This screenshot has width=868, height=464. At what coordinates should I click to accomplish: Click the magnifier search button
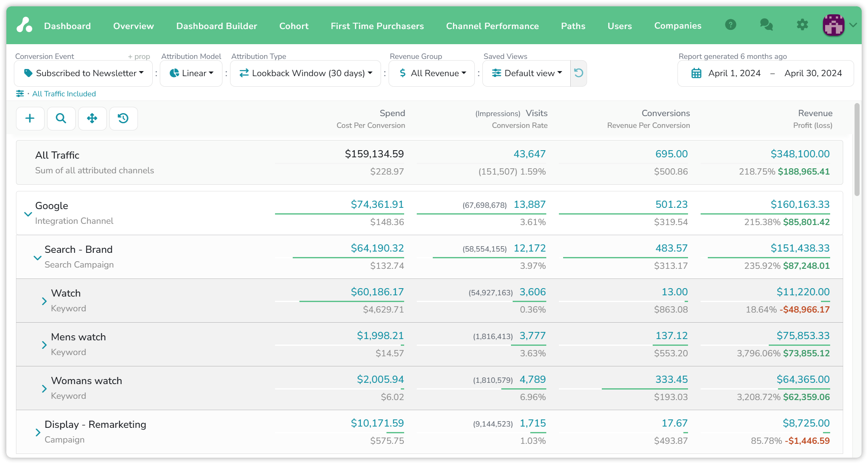point(61,119)
